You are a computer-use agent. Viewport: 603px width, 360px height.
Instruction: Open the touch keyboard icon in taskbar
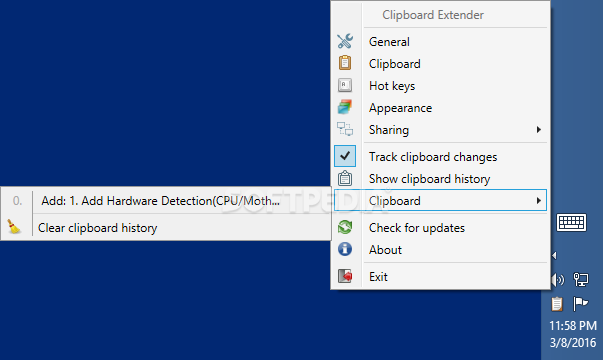571,222
